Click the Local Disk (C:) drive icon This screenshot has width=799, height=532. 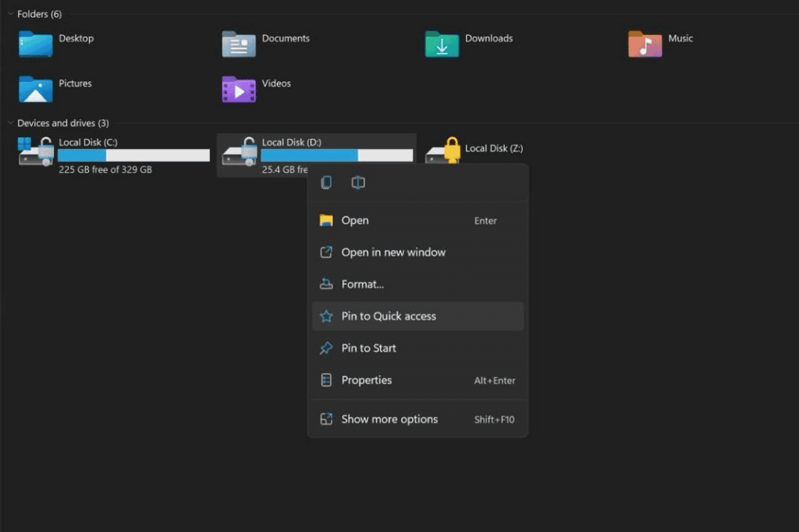point(36,151)
